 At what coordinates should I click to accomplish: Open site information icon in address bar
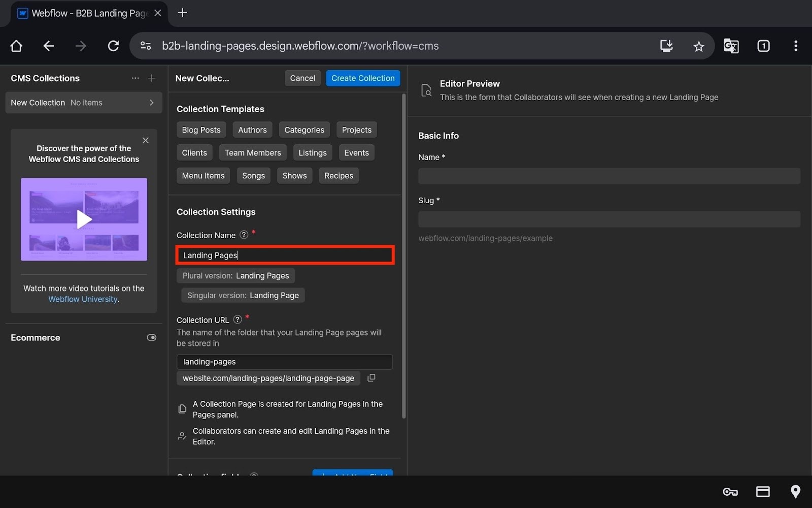pyautogui.click(x=146, y=46)
